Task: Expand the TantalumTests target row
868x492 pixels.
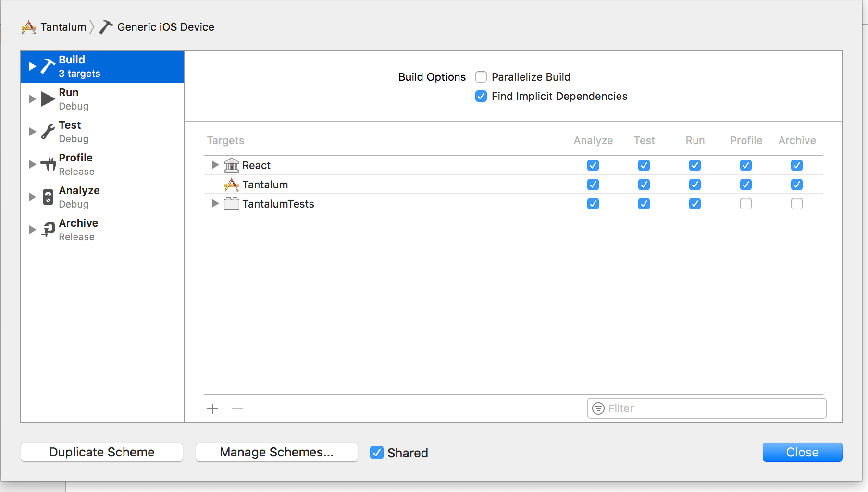Action: 215,203
